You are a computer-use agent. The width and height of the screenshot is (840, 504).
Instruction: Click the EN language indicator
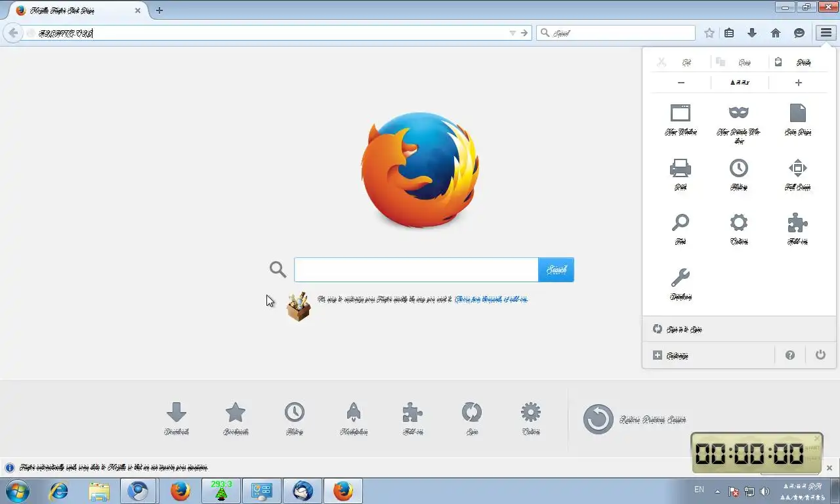[699, 490]
